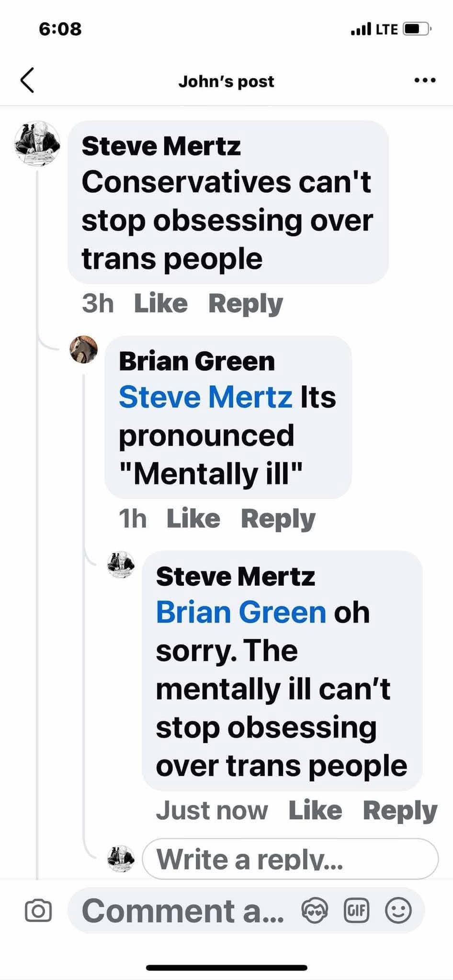Like Brian Green's 1h comment
Viewport: 453px width, 980px height.
click(x=193, y=519)
